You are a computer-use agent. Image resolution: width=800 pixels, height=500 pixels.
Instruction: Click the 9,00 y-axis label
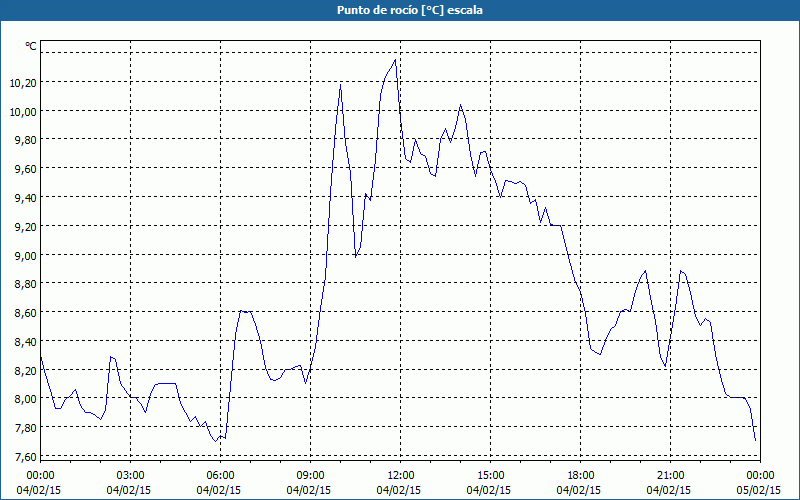click(26, 255)
